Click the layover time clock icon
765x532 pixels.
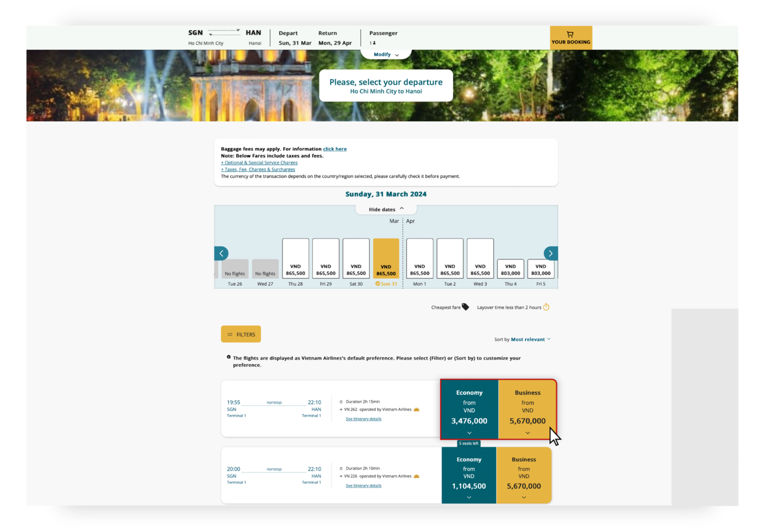pos(546,307)
